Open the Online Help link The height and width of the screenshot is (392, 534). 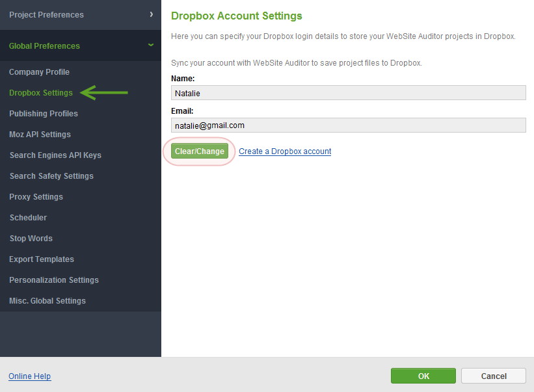[x=30, y=376]
